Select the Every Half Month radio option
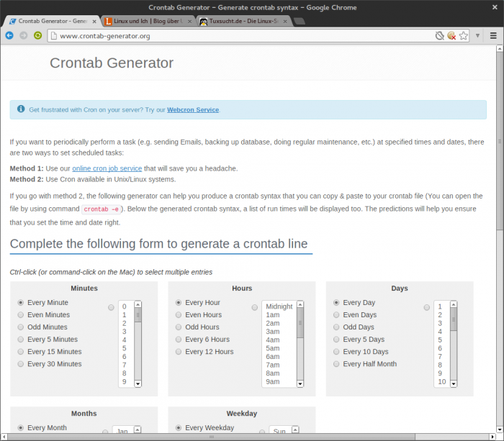 337,364
